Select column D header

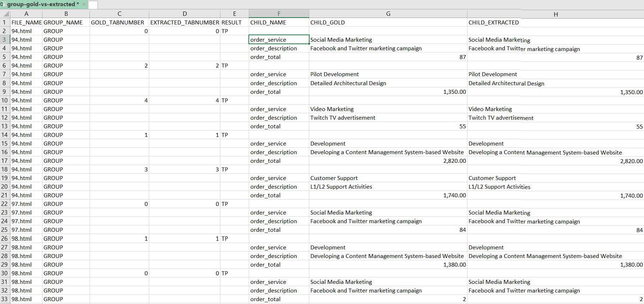(x=185, y=14)
